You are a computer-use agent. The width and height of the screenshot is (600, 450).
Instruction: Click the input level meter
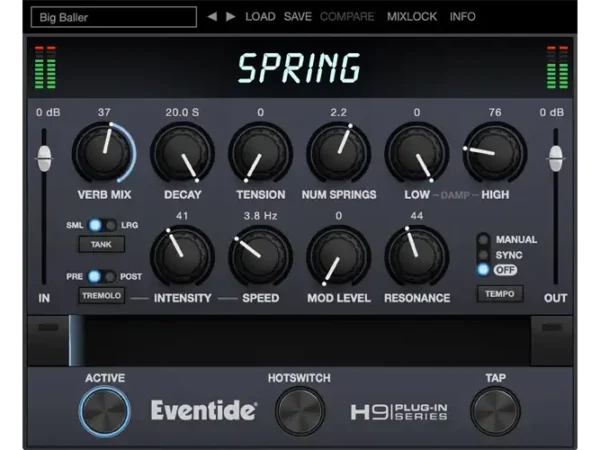click(45, 67)
